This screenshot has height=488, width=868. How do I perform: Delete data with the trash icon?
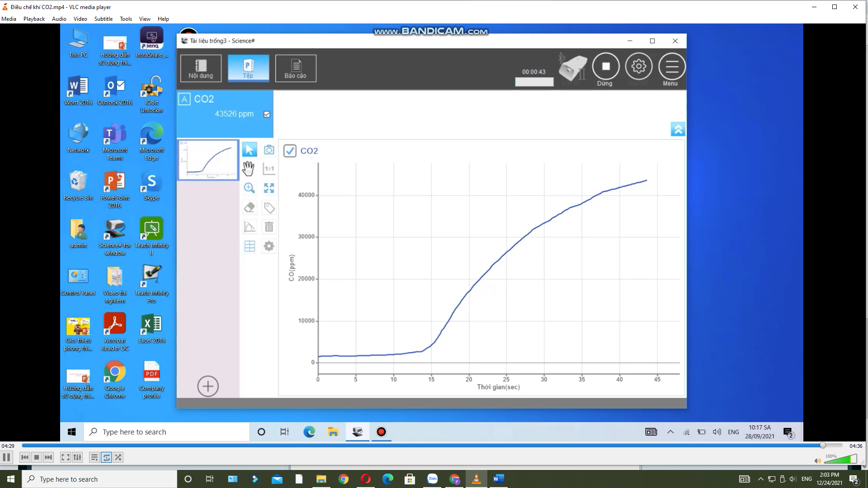pos(269,227)
